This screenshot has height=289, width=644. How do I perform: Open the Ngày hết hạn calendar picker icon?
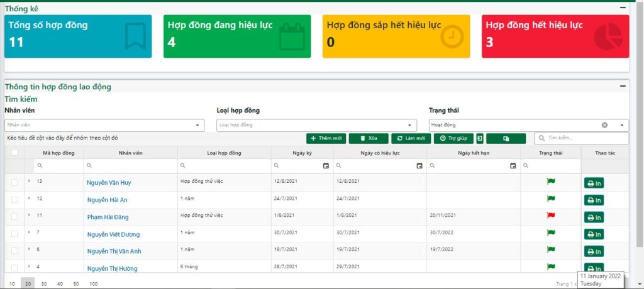tap(513, 166)
